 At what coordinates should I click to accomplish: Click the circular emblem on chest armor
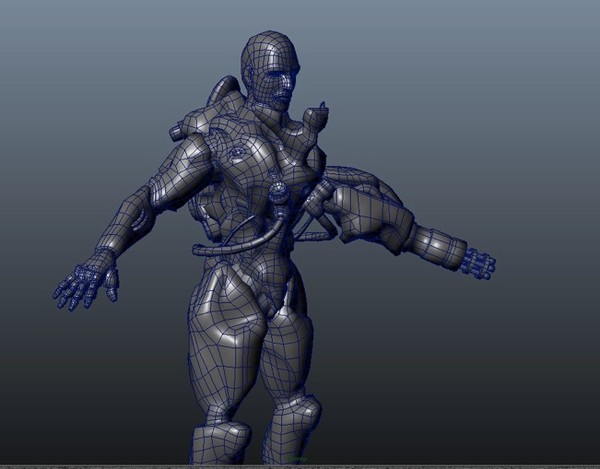(x=237, y=153)
